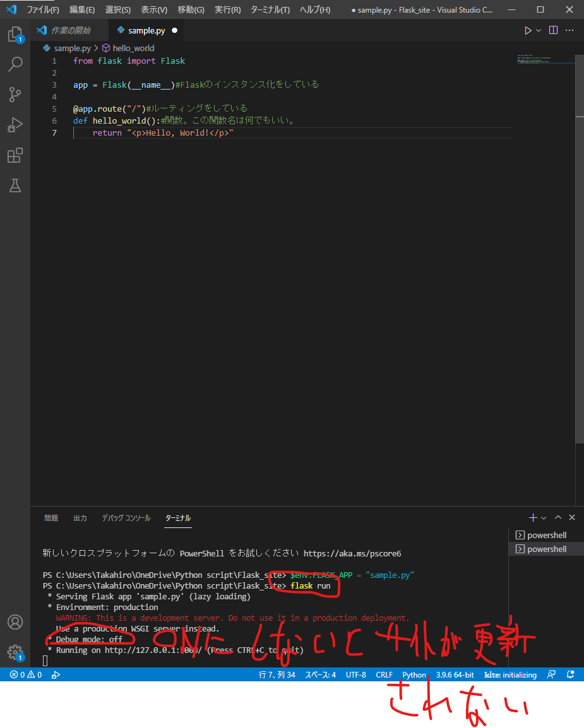
Task: Click the Testing beaker icon
Action: click(x=16, y=185)
